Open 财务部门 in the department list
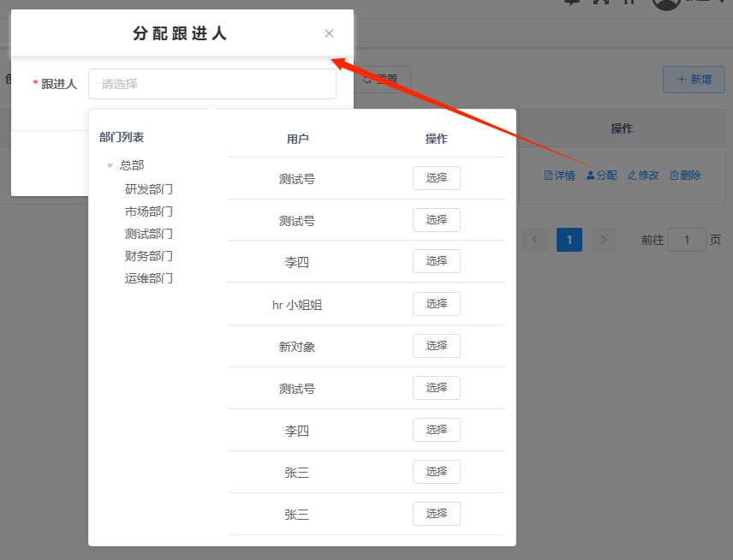The width and height of the screenshot is (733, 560). (x=148, y=256)
